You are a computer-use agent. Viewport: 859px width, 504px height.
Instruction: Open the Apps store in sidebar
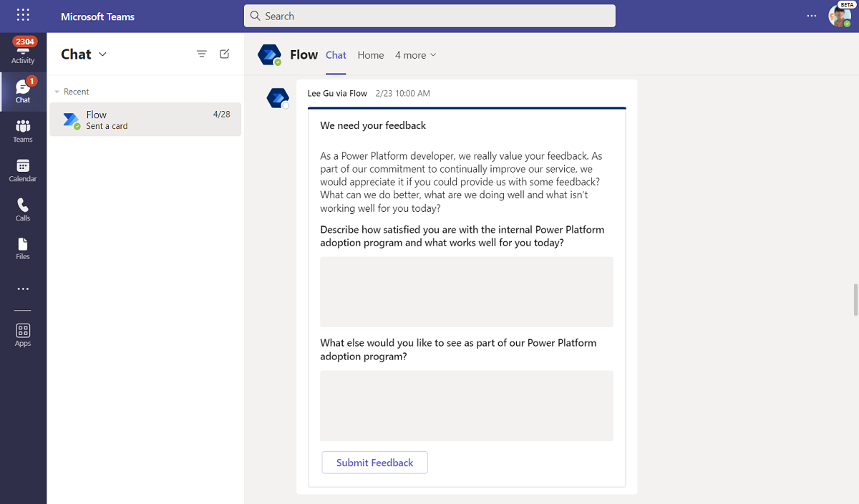pos(23,334)
